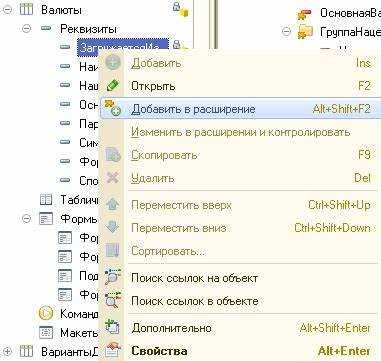Click the lock icon on the Валюты row

click(180, 9)
